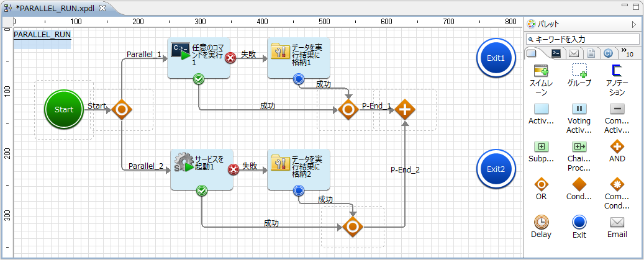Image resolution: width=644 pixels, height=260 pixels.
Task: Click green success port on サービスを起動1
Action: click(x=202, y=191)
